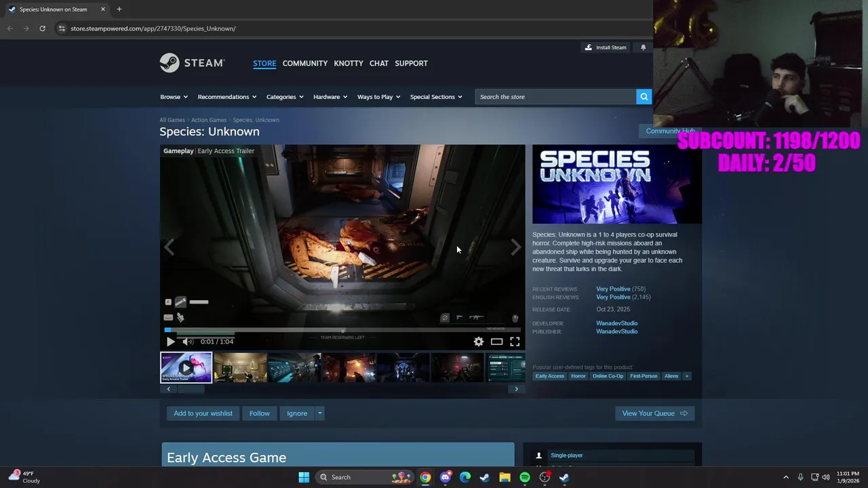Viewport: 868px width, 488px height.
Task: Open Microsoft Edge from the taskbar
Action: [465, 477]
